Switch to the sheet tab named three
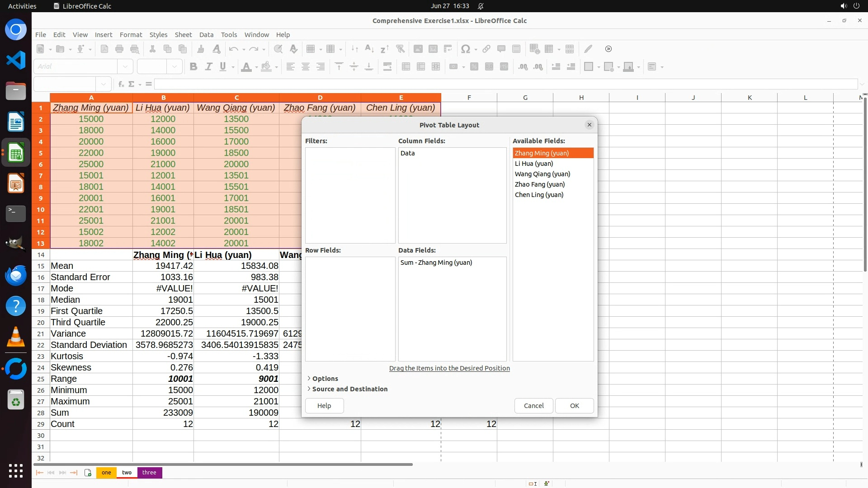The image size is (868, 488). tap(149, 473)
